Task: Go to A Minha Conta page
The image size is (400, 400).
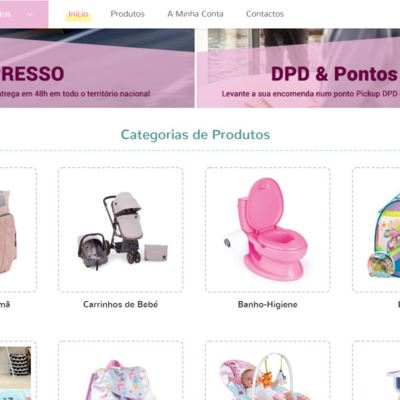Action: (x=195, y=14)
